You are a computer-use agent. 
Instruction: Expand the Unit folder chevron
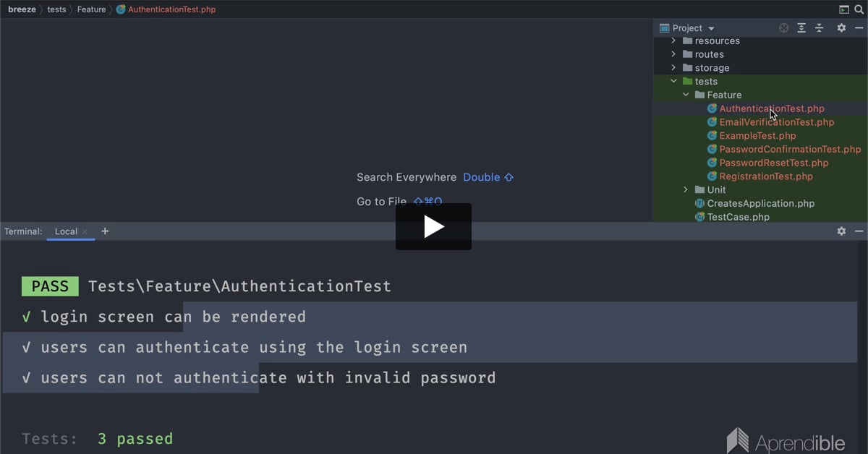pos(686,189)
